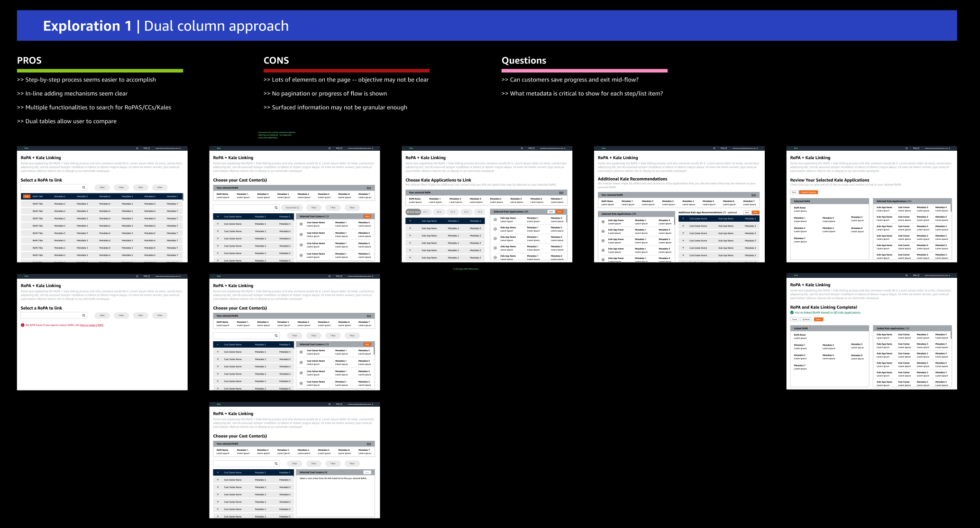Expand account dropdown in Selected Cost Centers (0) frame

(360, 404)
